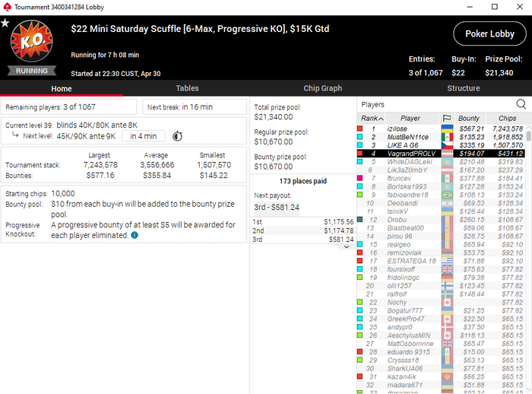Click the favorite star icon
The image size is (532, 394).
[x=5, y=23]
